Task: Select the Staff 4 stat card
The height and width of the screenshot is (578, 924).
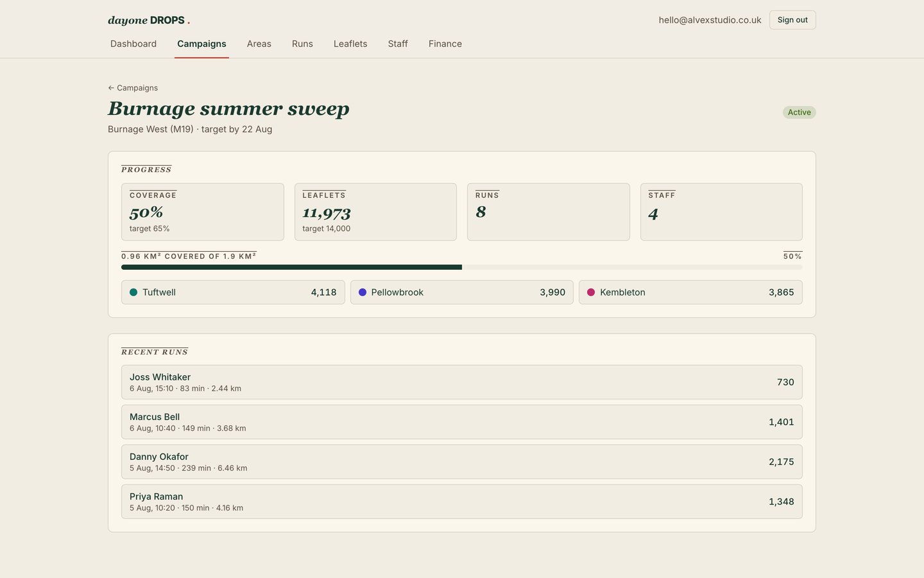Action: click(x=721, y=212)
